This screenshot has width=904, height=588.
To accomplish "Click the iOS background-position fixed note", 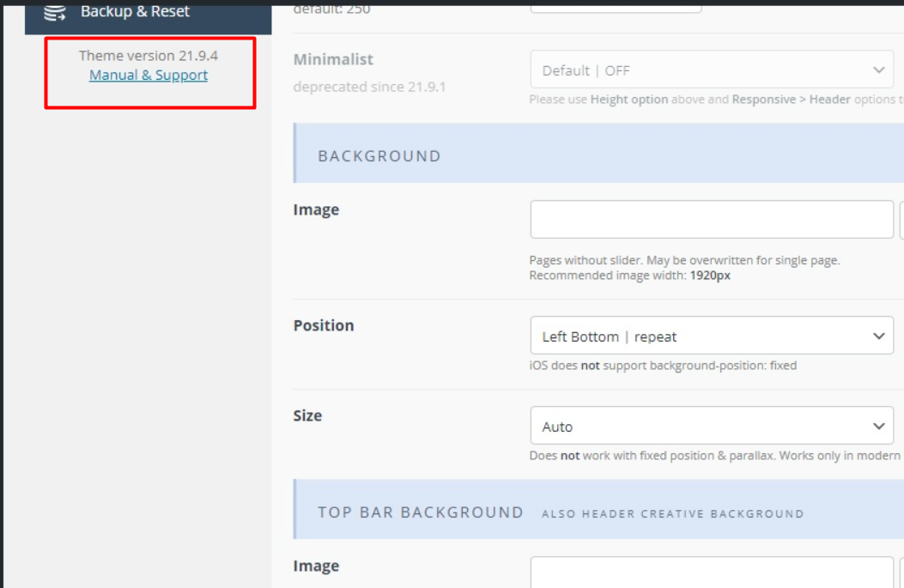I will coord(663,366).
